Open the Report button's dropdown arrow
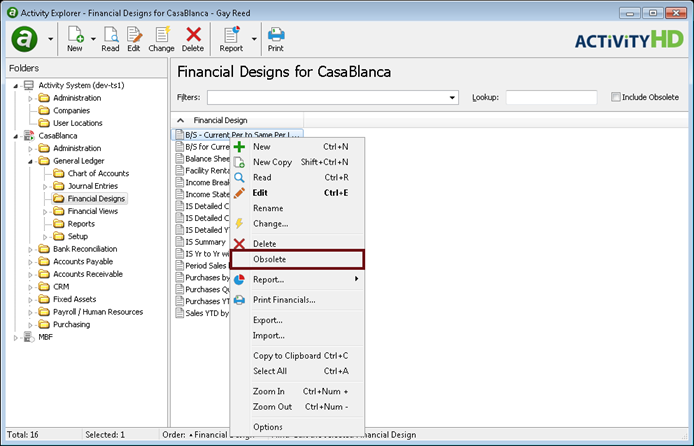The image size is (694, 446). [x=254, y=39]
